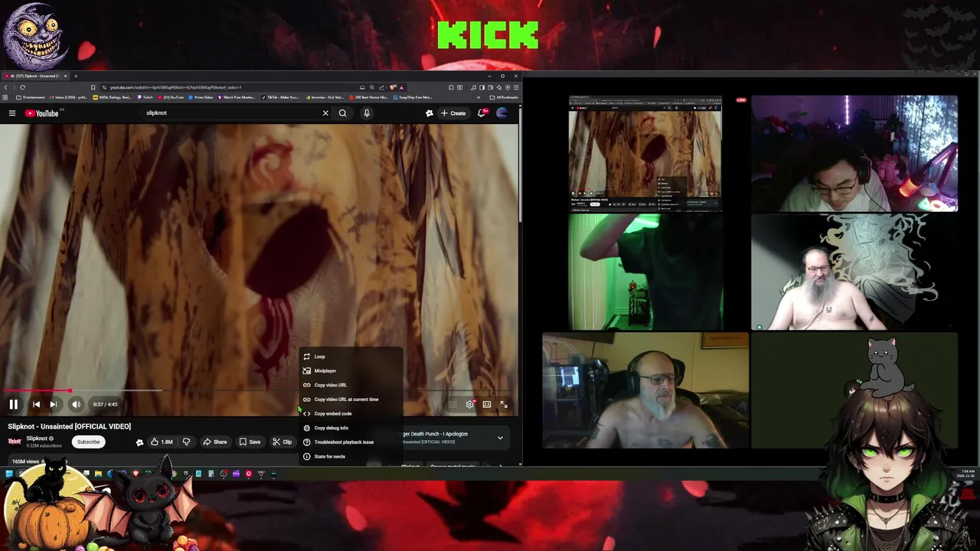Click the sparkle icon beside the like button
Viewport: 980px width, 551px height.
[x=139, y=442]
